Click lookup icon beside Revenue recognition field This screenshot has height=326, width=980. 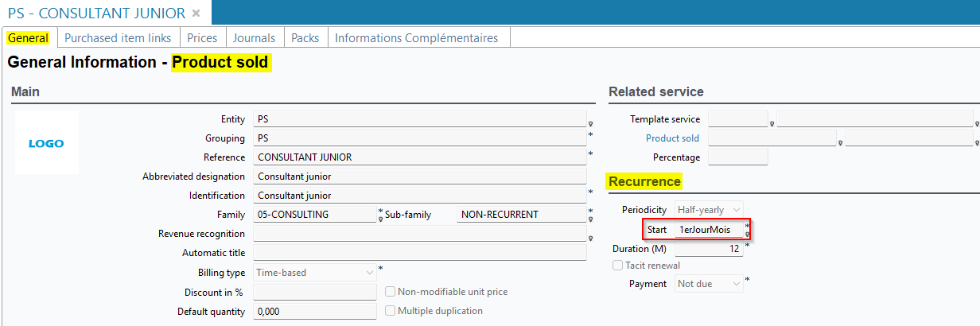click(590, 238)
